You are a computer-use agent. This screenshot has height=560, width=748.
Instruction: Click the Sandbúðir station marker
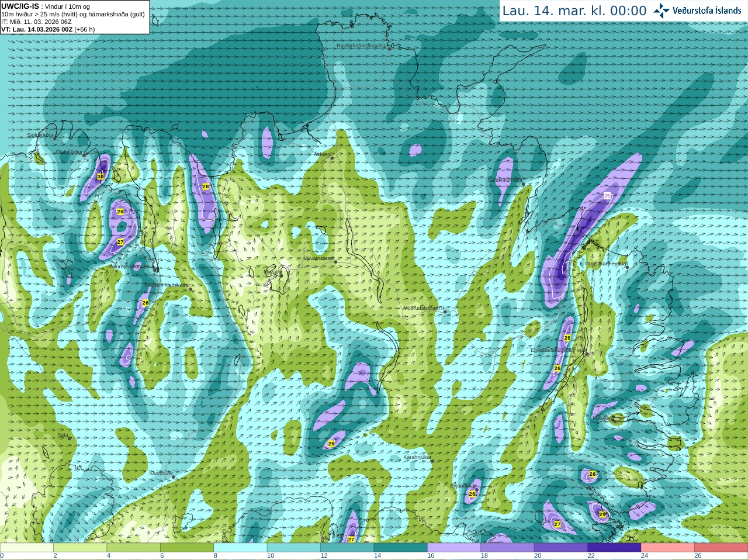pyautogui.click(x=174, y=478)
